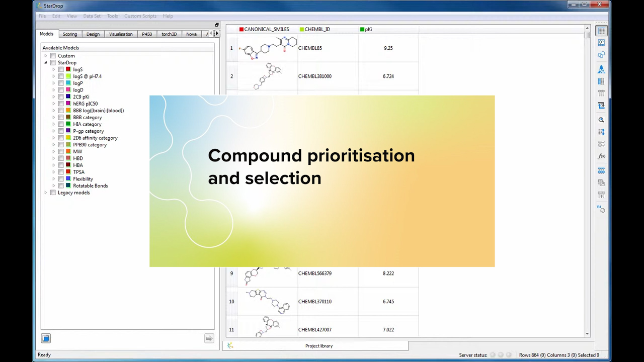Collapse the StarDrop models tree

46,62
